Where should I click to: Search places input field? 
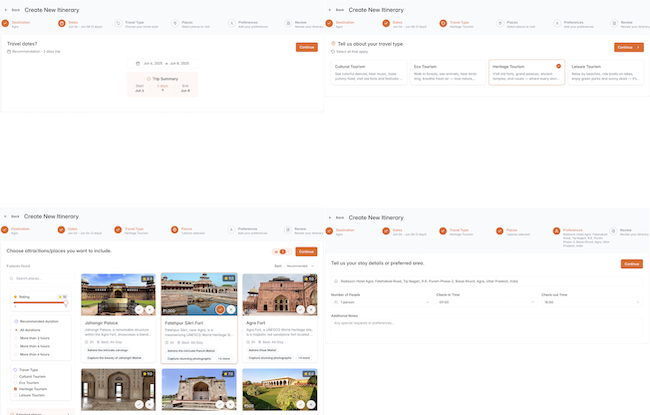(41, 279)
